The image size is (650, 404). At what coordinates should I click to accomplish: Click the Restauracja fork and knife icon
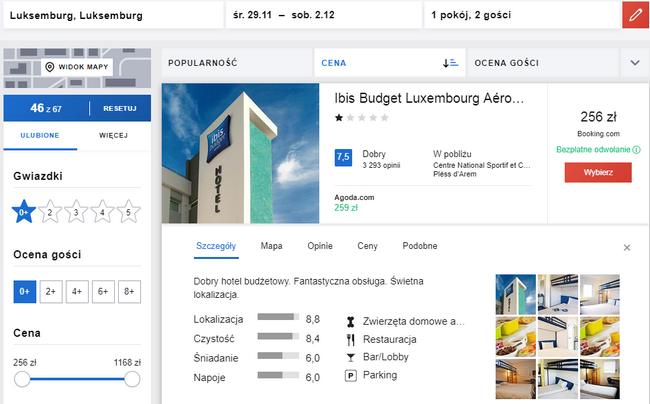point(351,340)
